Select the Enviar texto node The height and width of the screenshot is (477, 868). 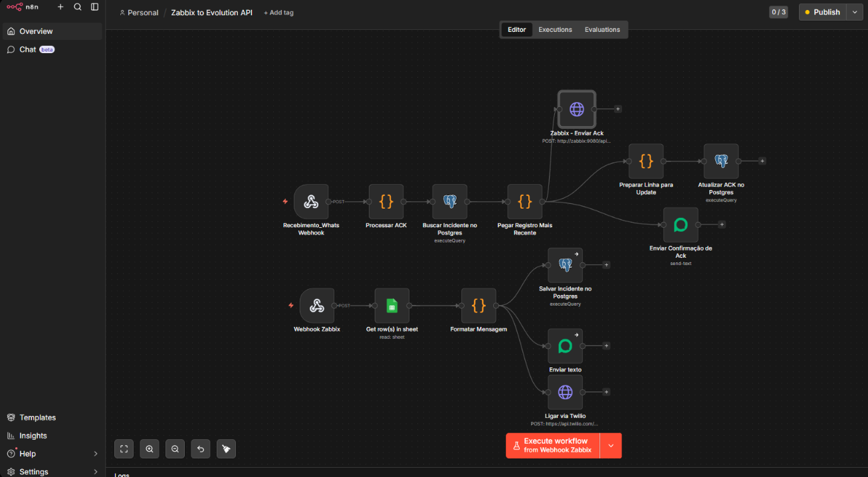[565, 345]
